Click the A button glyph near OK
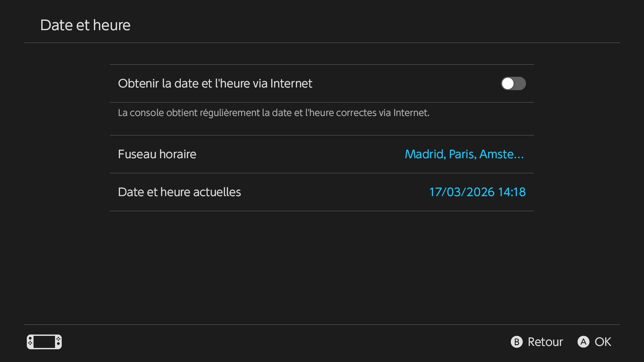The height and width of the screenshot is (362, 644). tap(584, 342)
